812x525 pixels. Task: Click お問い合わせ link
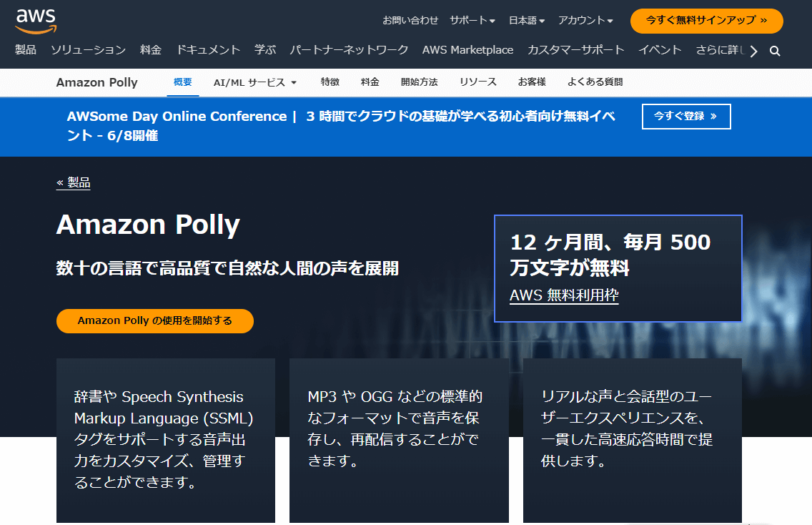[x=410, y=20]
